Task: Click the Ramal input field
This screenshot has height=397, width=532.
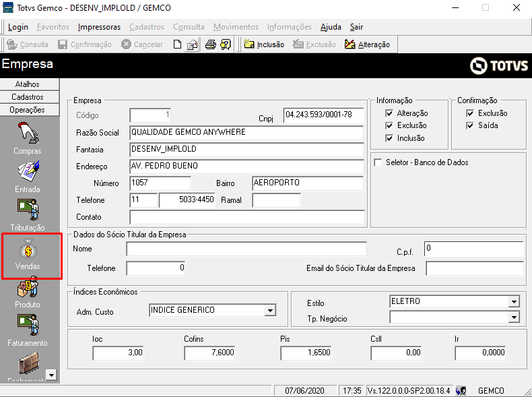Action: pos(277,200)
